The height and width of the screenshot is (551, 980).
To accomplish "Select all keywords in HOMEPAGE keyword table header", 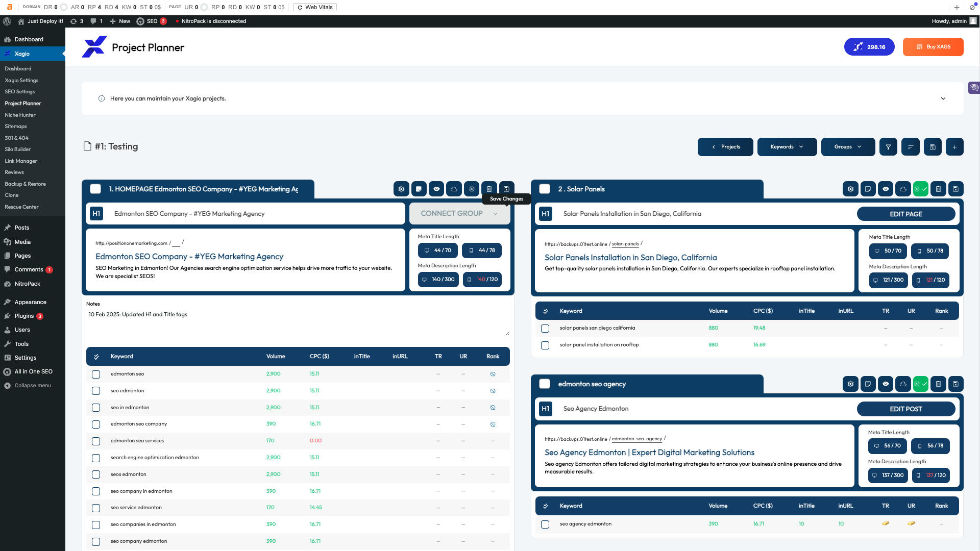I will [96, 357].
